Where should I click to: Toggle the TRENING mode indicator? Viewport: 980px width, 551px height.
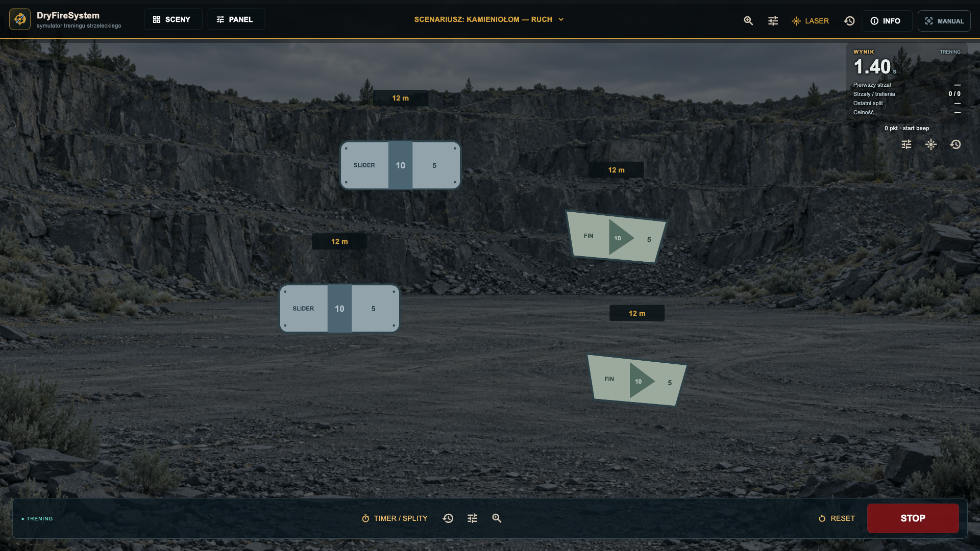click(37, 519)
